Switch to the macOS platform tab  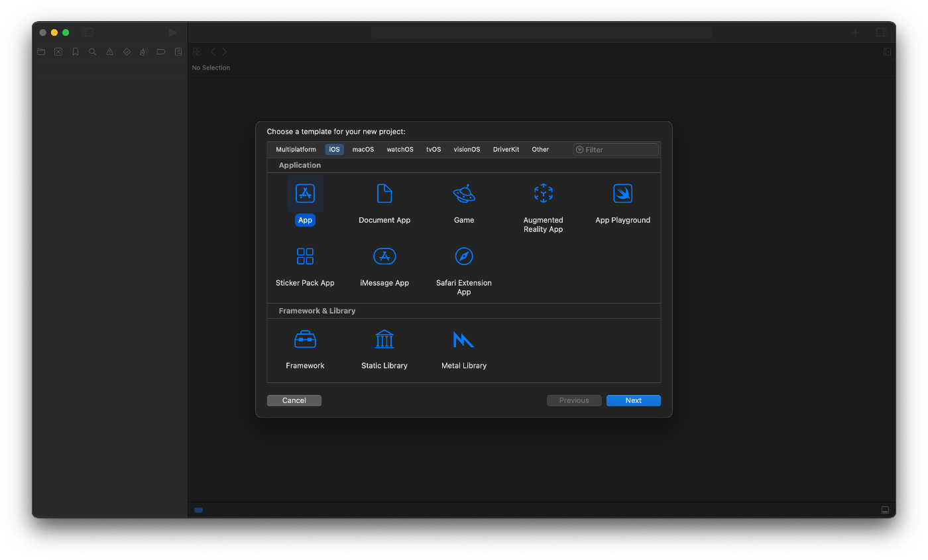(x=363, y=150)
